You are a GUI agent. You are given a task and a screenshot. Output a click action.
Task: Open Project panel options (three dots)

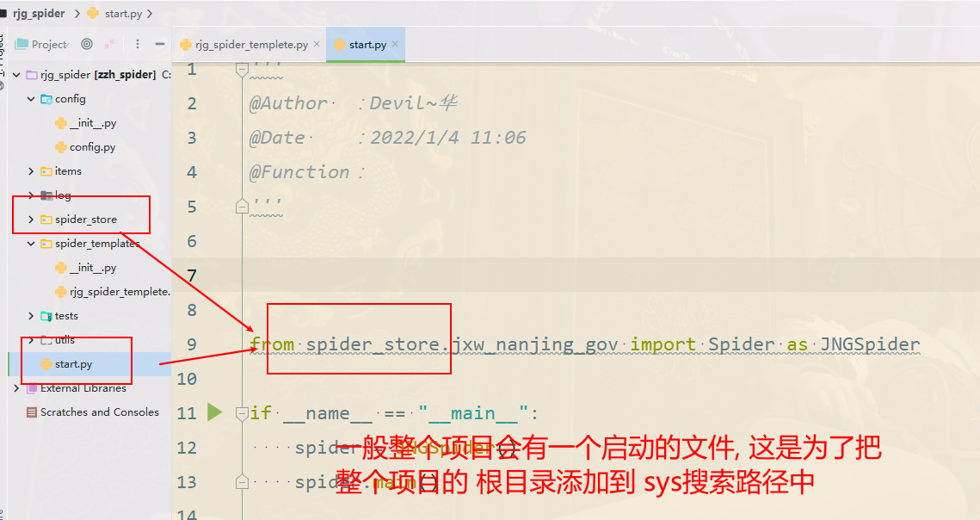tap(138, 44)
